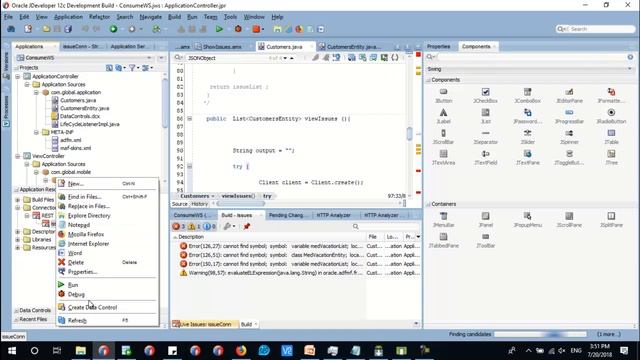Click the Live Issues: issueConn tab
640x360 pixels.
pos(205,324)
